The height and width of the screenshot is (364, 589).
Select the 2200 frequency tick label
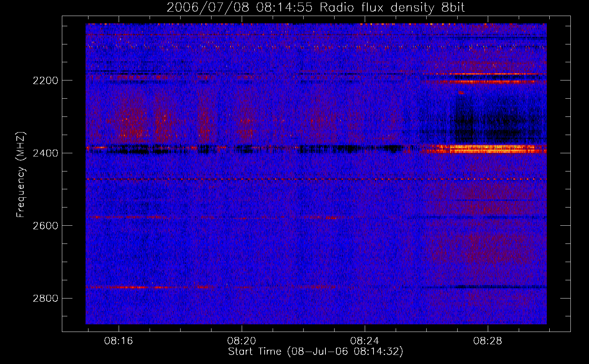coord(46,80)
